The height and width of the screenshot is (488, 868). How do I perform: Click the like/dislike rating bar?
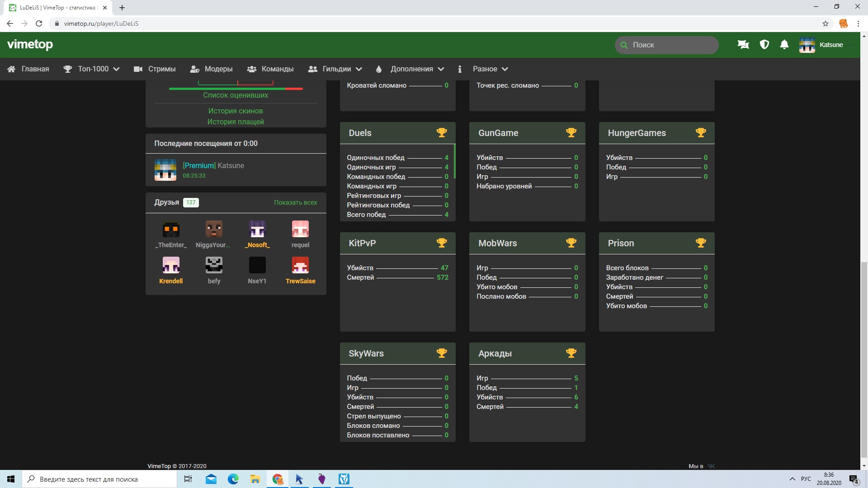(x=236, y=89)
